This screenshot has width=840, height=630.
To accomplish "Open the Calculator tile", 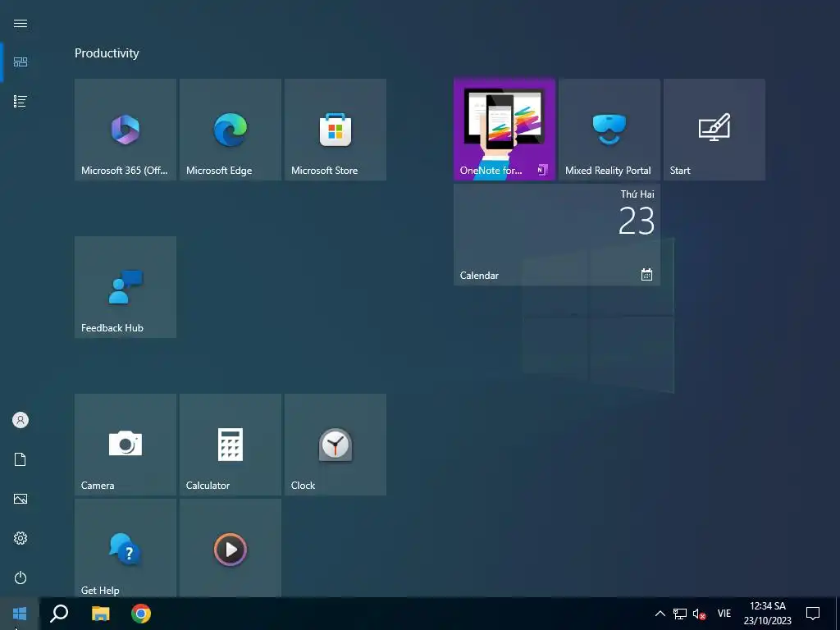I will click(231, 445).
